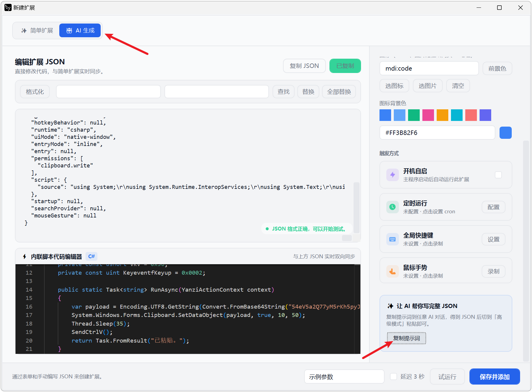Click the C# language badge
This screenshot has height=392, width=532.
pyautogui.click(x=91, y=256)
